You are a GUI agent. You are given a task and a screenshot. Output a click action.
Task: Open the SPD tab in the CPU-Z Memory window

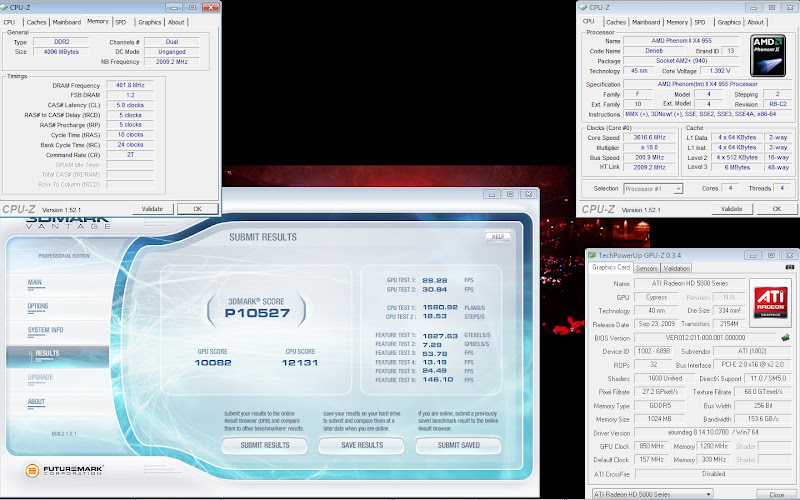pos(120,22)
